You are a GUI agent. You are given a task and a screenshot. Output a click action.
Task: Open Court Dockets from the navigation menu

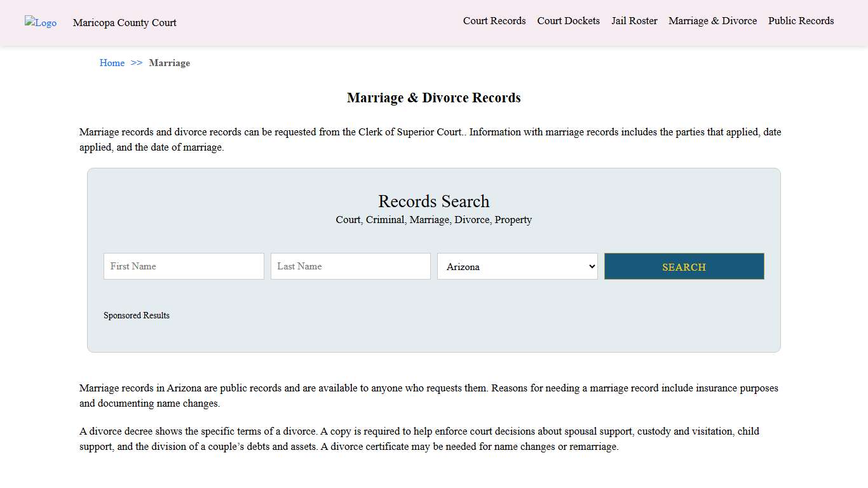click(x=568, y=20)
